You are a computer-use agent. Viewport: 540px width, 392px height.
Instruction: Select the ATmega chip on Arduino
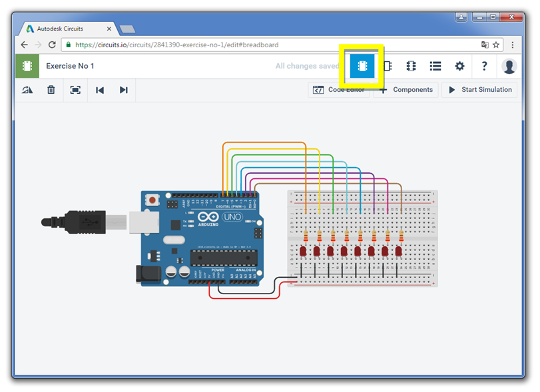(x=224, y=258)
